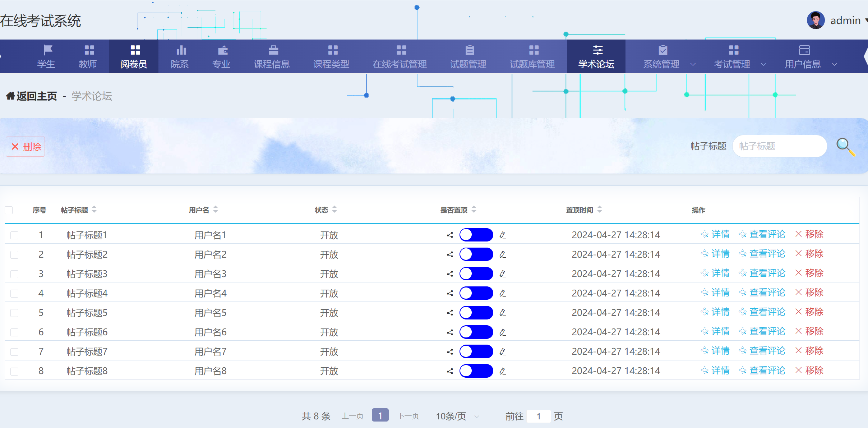
Task: Click the search magnifier icon
Action: click(x=845, y=146)
